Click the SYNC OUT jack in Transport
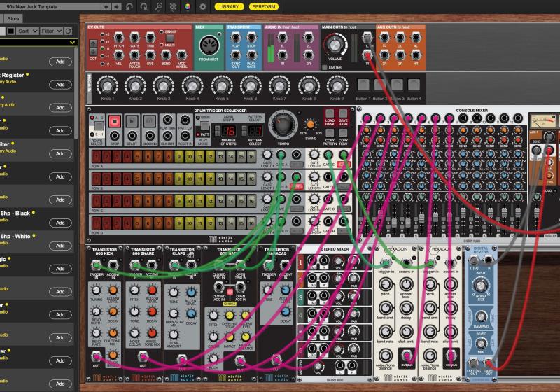560x392 pixels. tap(235, 55)
